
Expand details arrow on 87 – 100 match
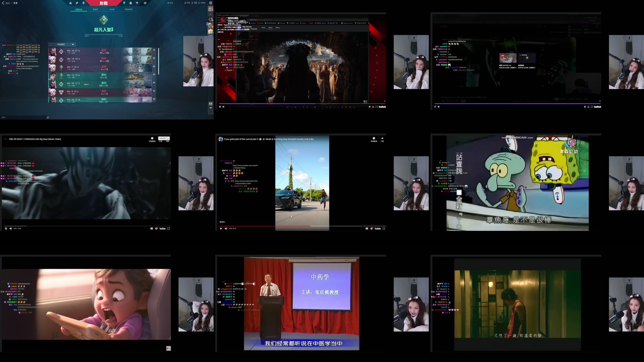pos(154,58)
